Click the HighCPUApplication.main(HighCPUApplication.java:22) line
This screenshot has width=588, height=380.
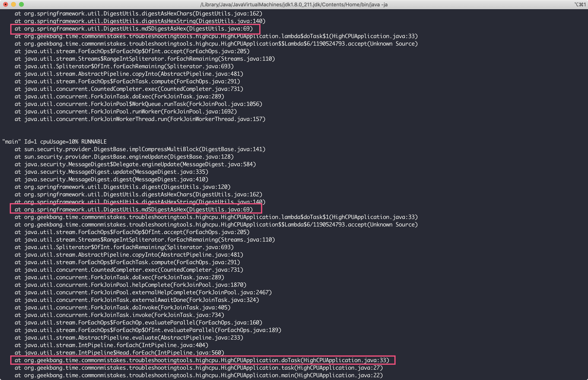[x=199, y=375]
